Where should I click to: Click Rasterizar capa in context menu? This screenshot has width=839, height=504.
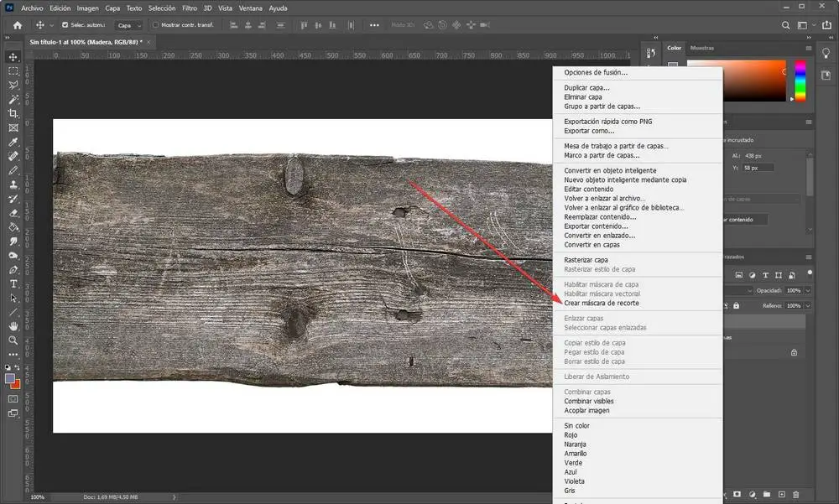(586, 260)
